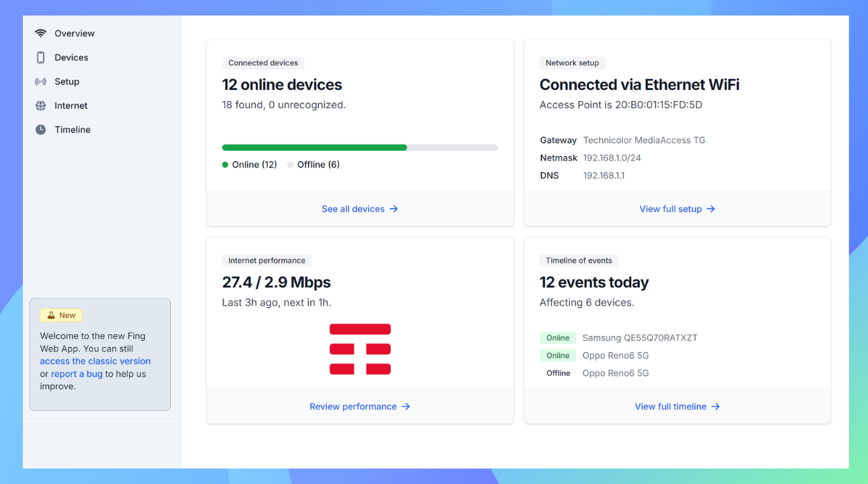Image resolution: width=868 pixels, height=484 pixels.
Task: Click the DNS label in Network setup
Action: click(x=549, y=175)
